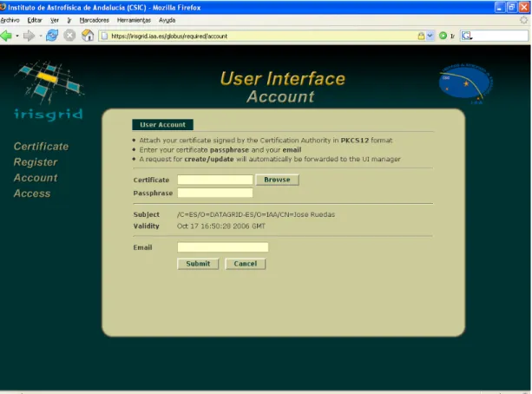
Task: Click the IAA oval logo
Action: [465, 84]
